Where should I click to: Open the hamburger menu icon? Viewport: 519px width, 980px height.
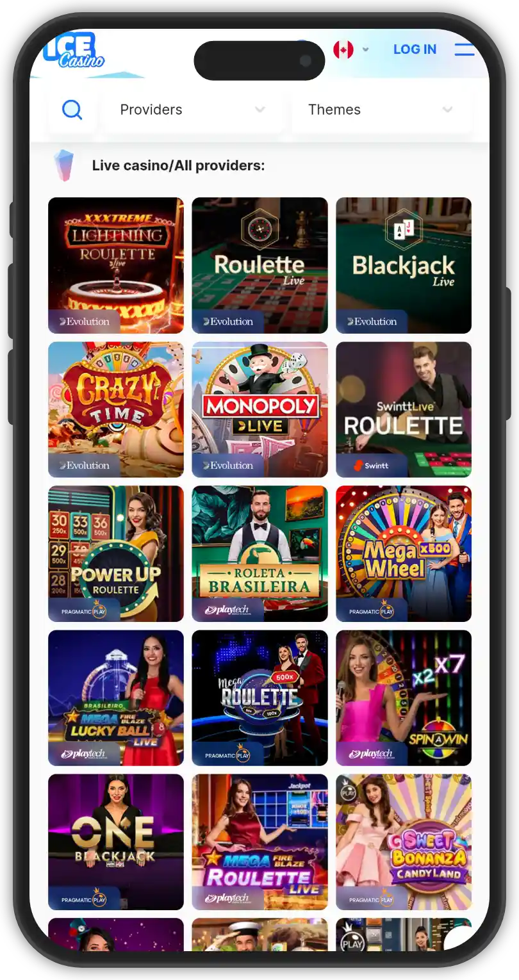[x=465, y=49]
